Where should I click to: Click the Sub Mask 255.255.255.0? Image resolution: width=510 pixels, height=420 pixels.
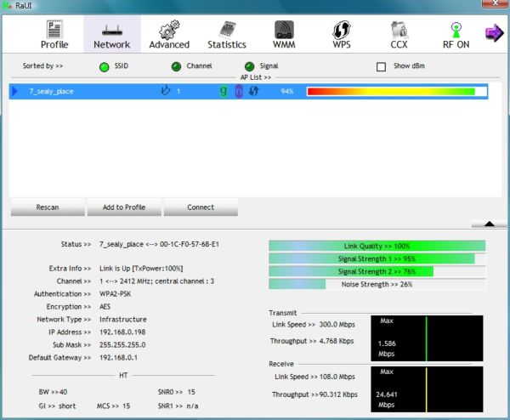tap(122, 345)
